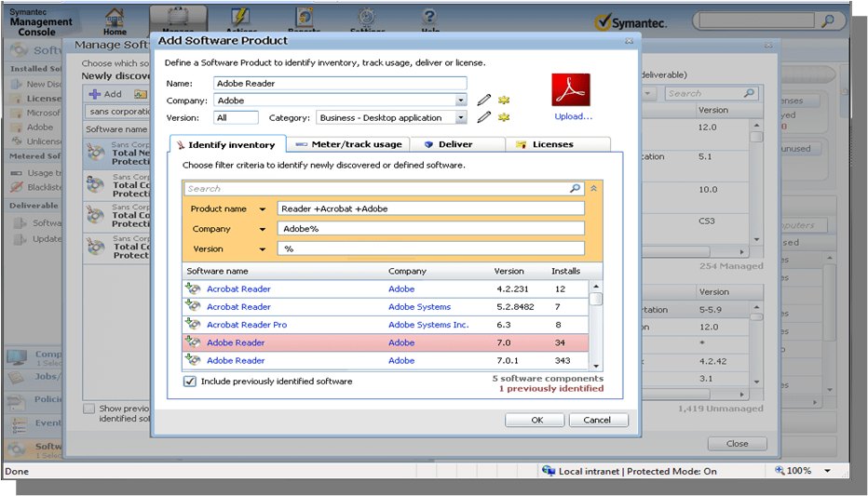Open the Help icon in top toolbar

[x=429, y=17]
